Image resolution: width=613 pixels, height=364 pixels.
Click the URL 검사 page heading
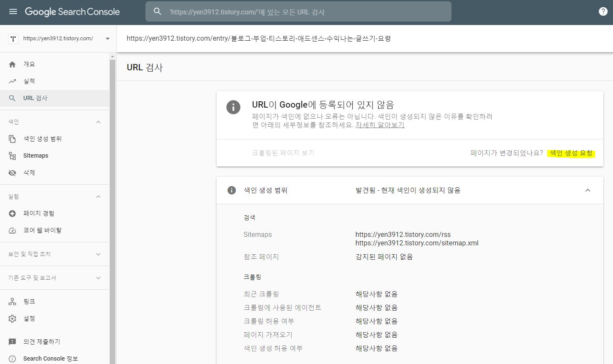(145, 67)
